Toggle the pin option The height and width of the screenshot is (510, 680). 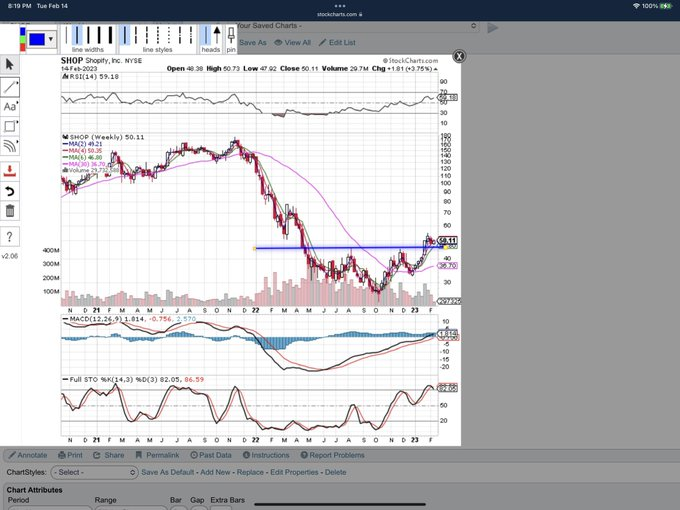(x=231, y=37)
